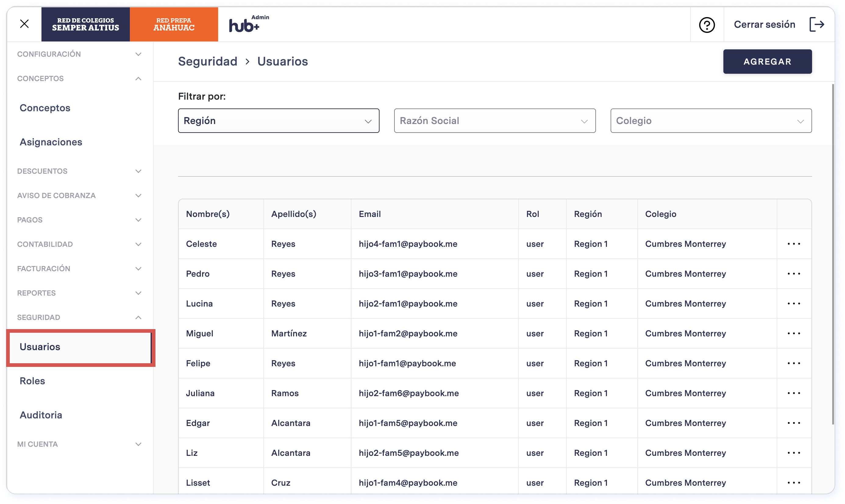Click email hijo1-fam2@paybook.me
This screenshot has width=845, height=504.
click(x=408, y=333)
